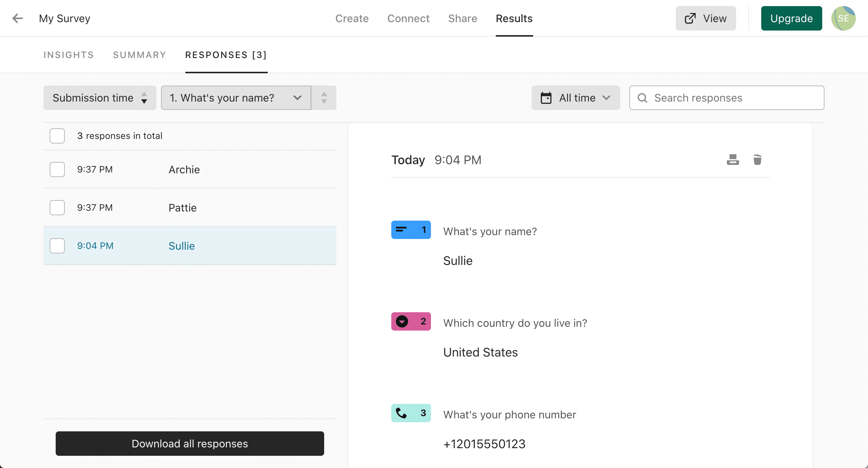Toggle checkbox for Archie's response
Image resolution: width=868 pixels, height=468 pixels.
pos(58,169)
